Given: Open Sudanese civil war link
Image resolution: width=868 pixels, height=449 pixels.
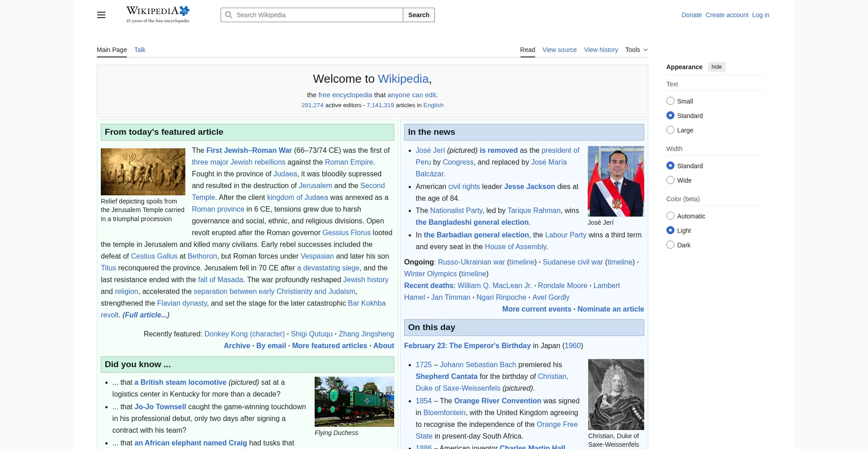Looking at the screenshot, I should pos(573,262).
